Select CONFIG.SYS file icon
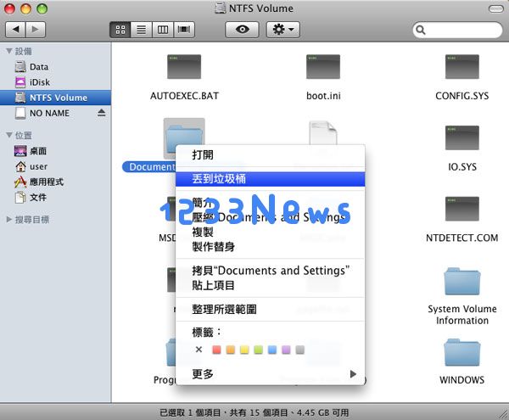The image size is (509, 420). coord(462,67)
